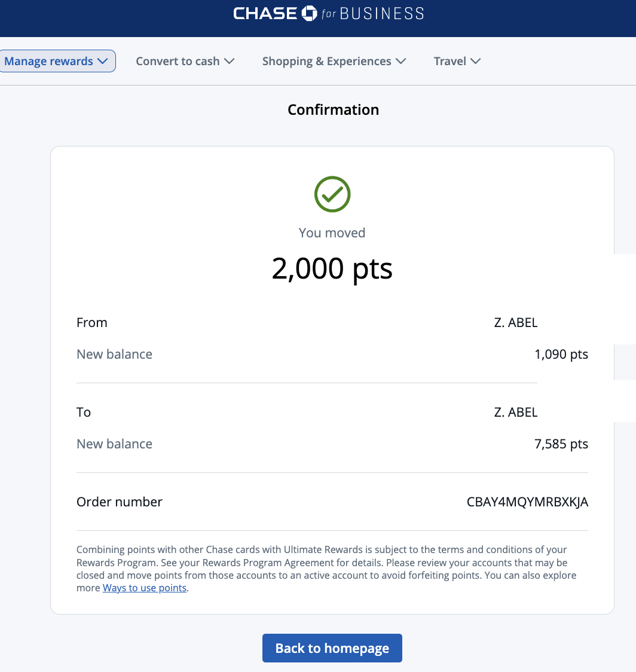Screen dimensions: 636x672
Task: Open the Travel navigation menu
Action: [457, 61]
